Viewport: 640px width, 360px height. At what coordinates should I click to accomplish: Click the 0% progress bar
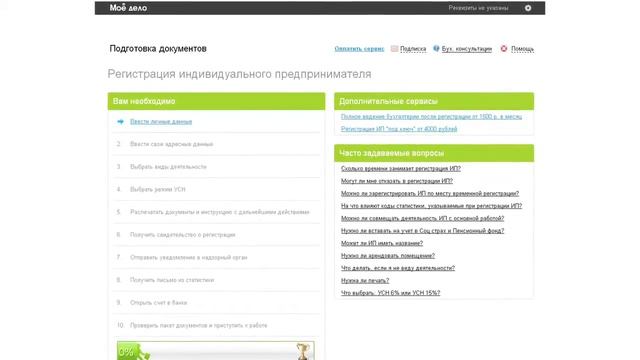click(216, 351)
